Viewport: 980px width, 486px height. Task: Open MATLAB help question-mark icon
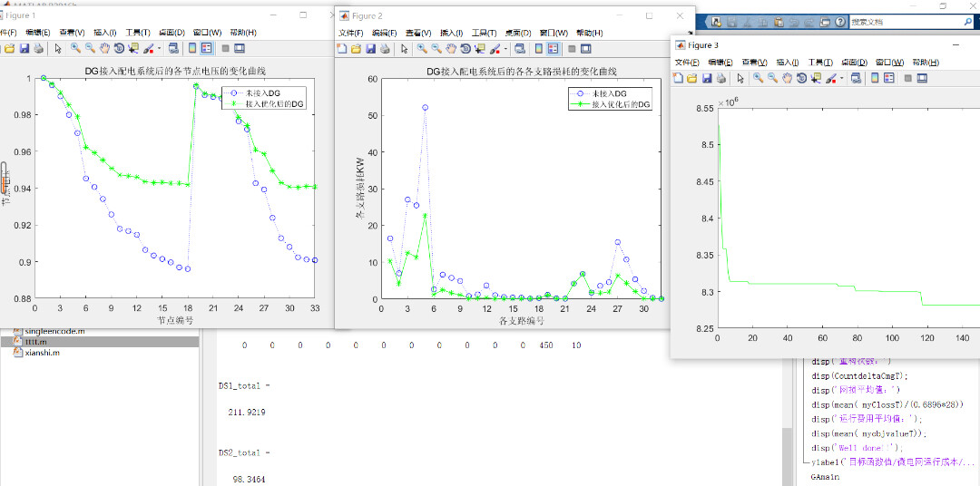click(x=840, y=22)
